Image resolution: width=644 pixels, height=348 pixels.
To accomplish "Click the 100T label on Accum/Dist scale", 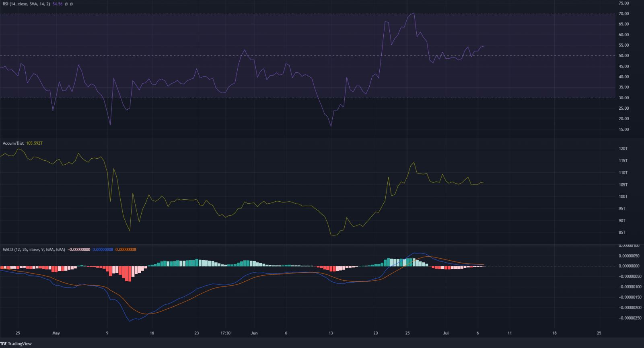I will pyautogui.click(x=623, y=197).
